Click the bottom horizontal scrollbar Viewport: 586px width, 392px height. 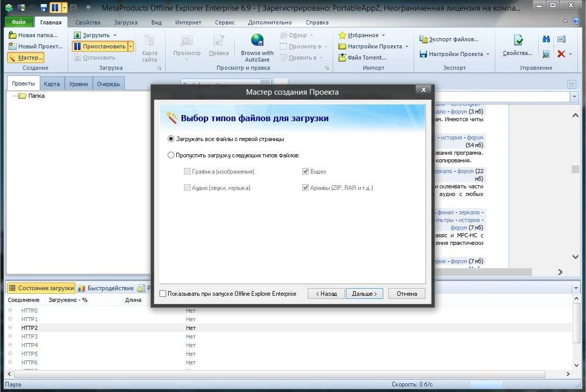coord(279,374)
